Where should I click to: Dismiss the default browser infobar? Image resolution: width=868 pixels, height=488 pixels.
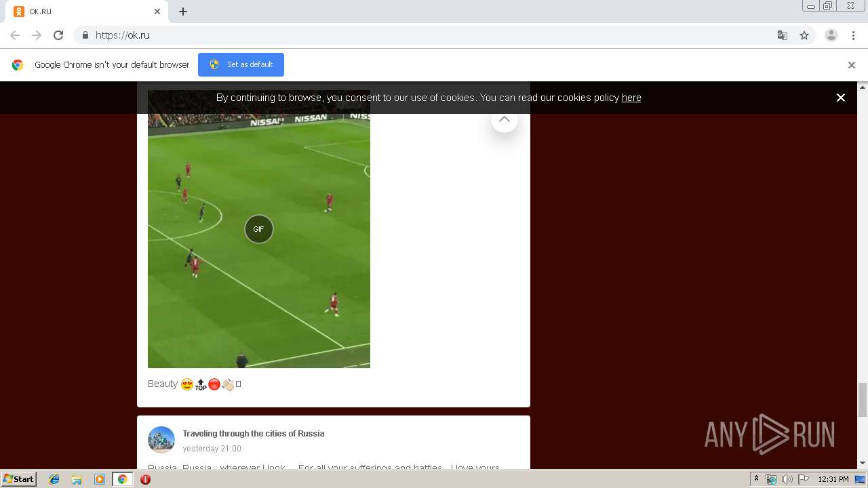pyautogui.click(x=852, y=65)
